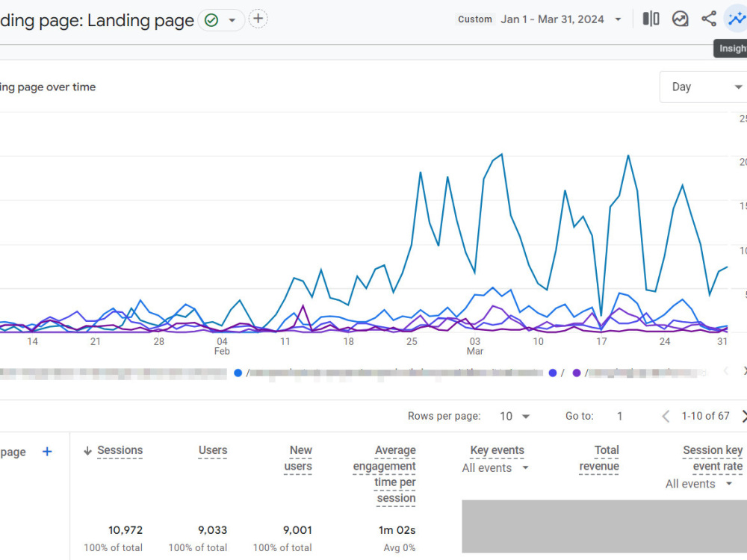The image size is (747, 560).
Task: Toggle the purple legend series dot
Action: [577, 373]
